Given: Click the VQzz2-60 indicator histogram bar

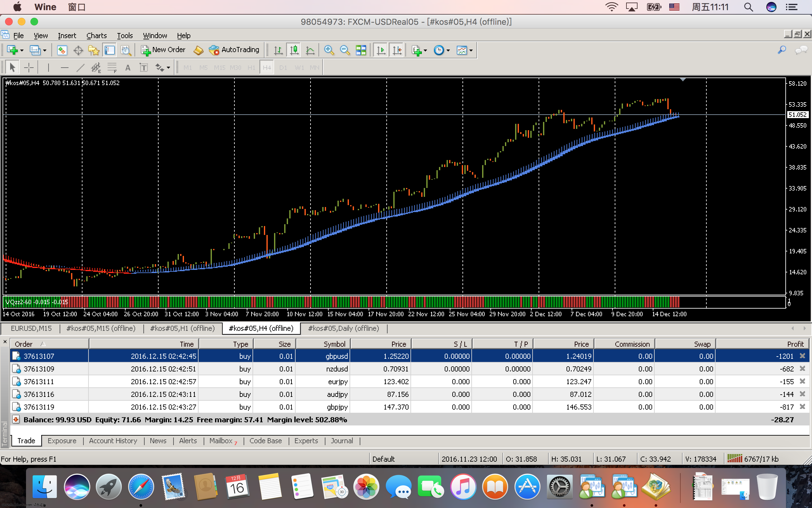Looking at the screenshot, I should (341, 302).
